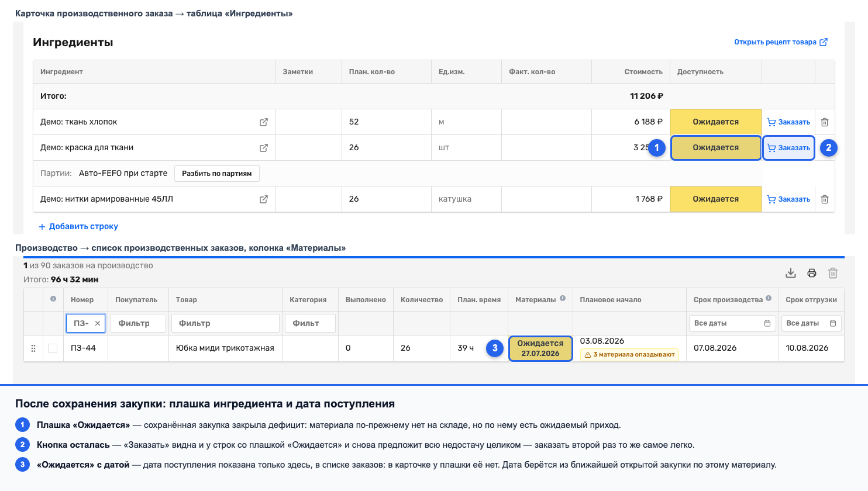This screenshot has width=868, height=491.
Task: Clear the ПЗ- number filter
Action: click(x=98, y=323)
